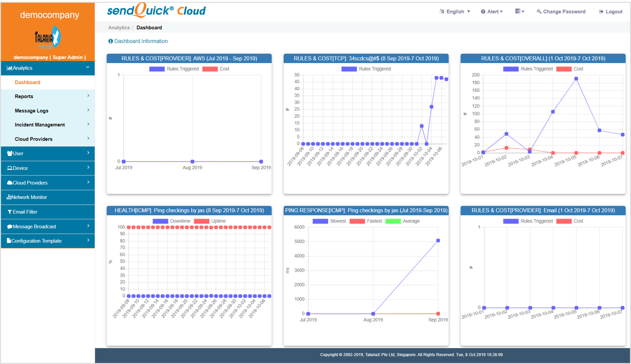Open the Analytics breadcrumb link

coord(119,27)
